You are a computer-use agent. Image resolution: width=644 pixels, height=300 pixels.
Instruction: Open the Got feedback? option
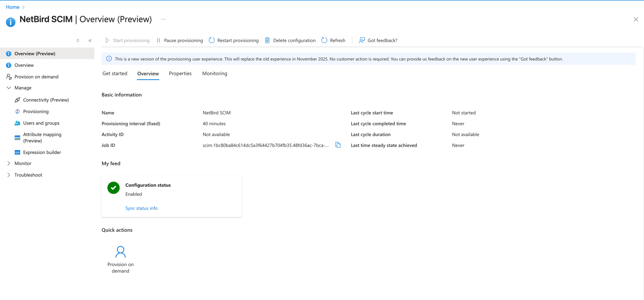click(378, 40)
